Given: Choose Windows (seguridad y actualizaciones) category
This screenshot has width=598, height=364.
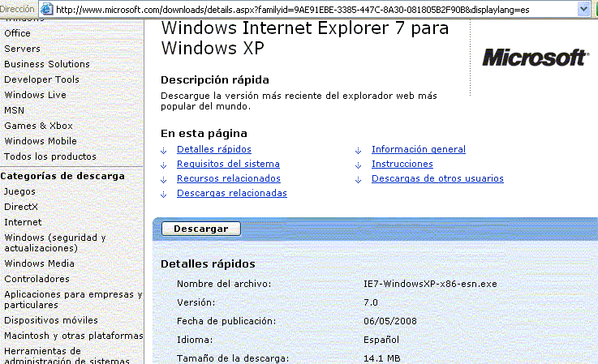Looking at the screenshot, I should click(55, 242).
